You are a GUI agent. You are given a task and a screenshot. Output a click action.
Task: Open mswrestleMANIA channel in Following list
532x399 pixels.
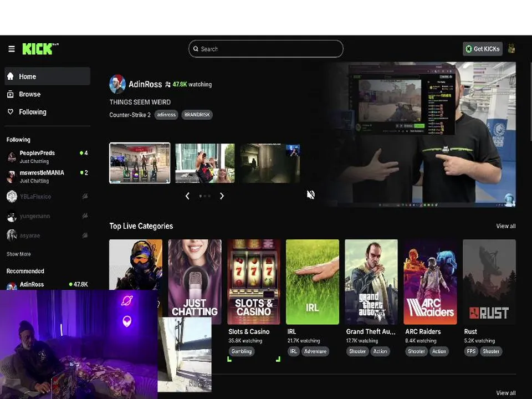point(48,176)
